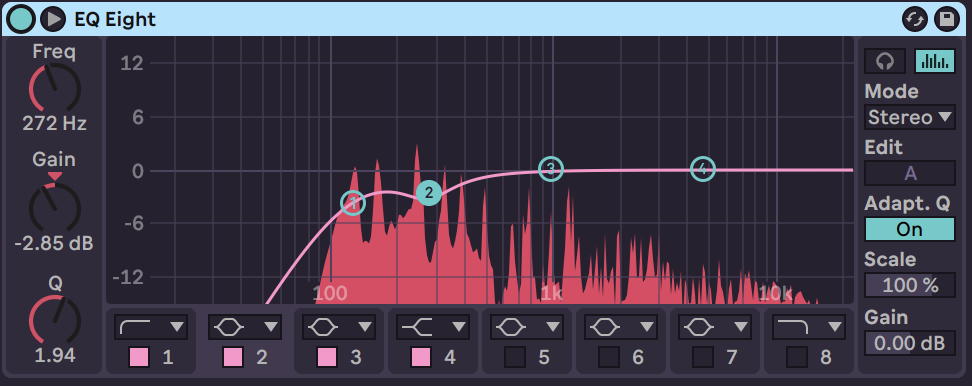Select filter node 3 on the curve
The height and width of the screenshot is (386, 972).
coord(550,169)
